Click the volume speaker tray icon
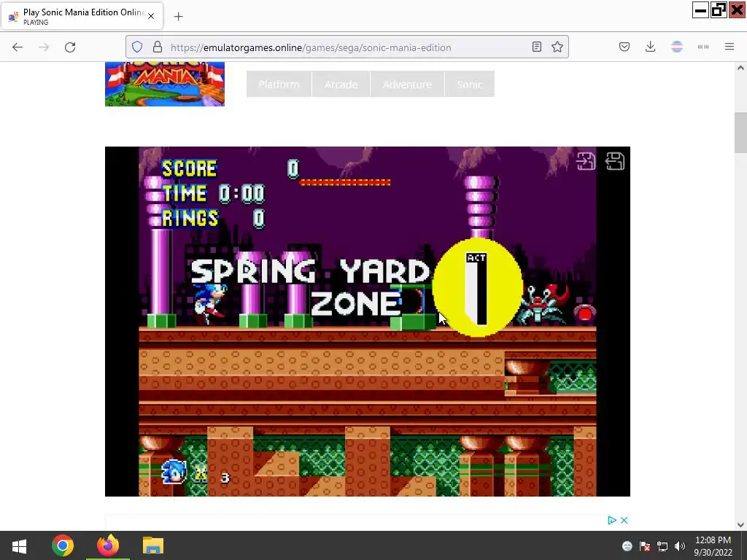 click(x=680, y=546)
